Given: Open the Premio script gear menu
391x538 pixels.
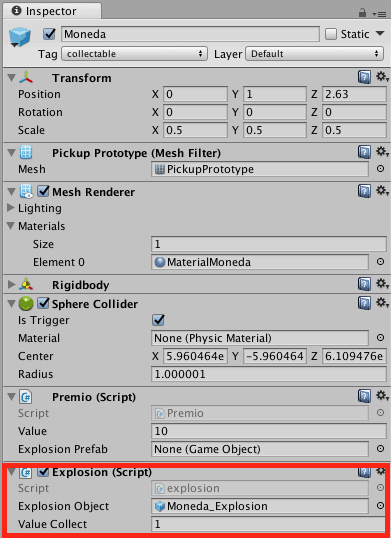Looking at the screenshot, I should (382, 396).
